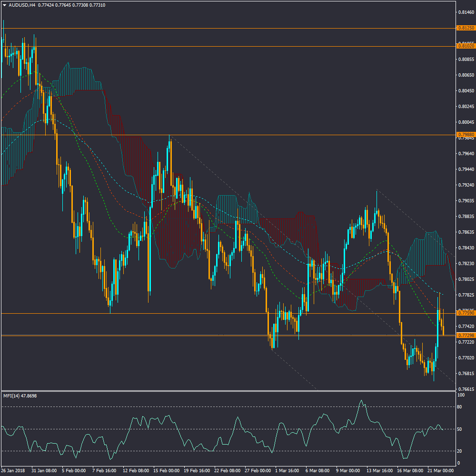Click the 15 Feb 00:00 time label
This screenshot has height=476, width=476.
pyautogui.click(x=166, y=471)
